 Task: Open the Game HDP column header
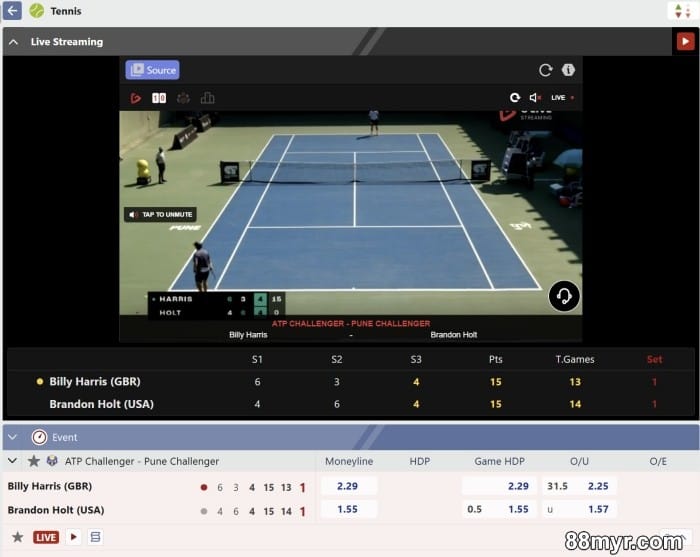click(x=499, y=461)
